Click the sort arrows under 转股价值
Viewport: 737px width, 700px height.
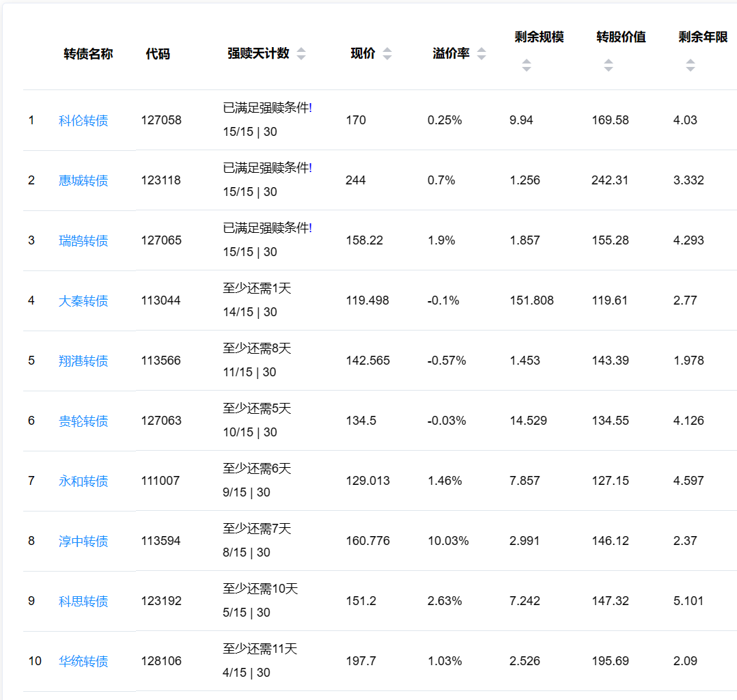click(609, 66)
